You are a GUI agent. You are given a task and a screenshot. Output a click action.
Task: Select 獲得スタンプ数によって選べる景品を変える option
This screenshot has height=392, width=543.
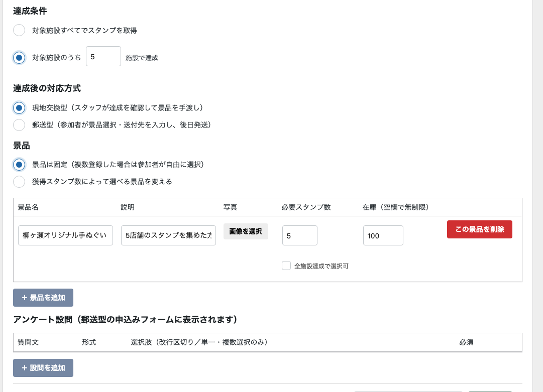click(x=19, y=181)
